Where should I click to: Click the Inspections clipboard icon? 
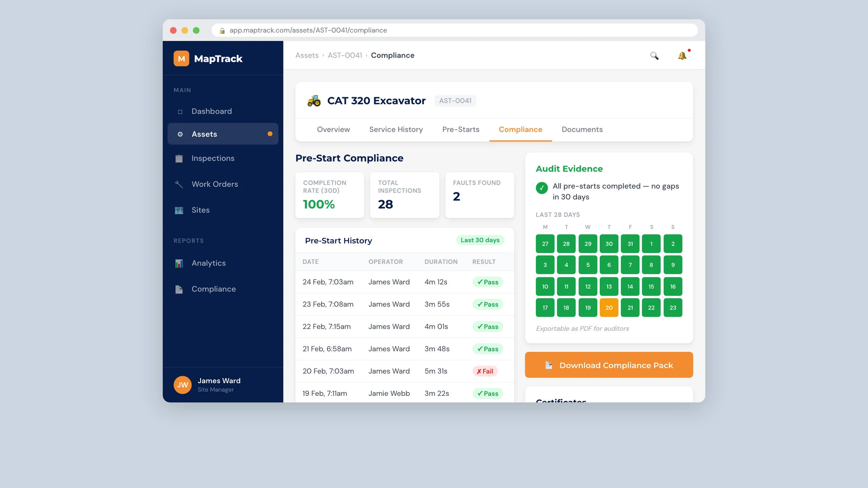[x=179, y=158]
